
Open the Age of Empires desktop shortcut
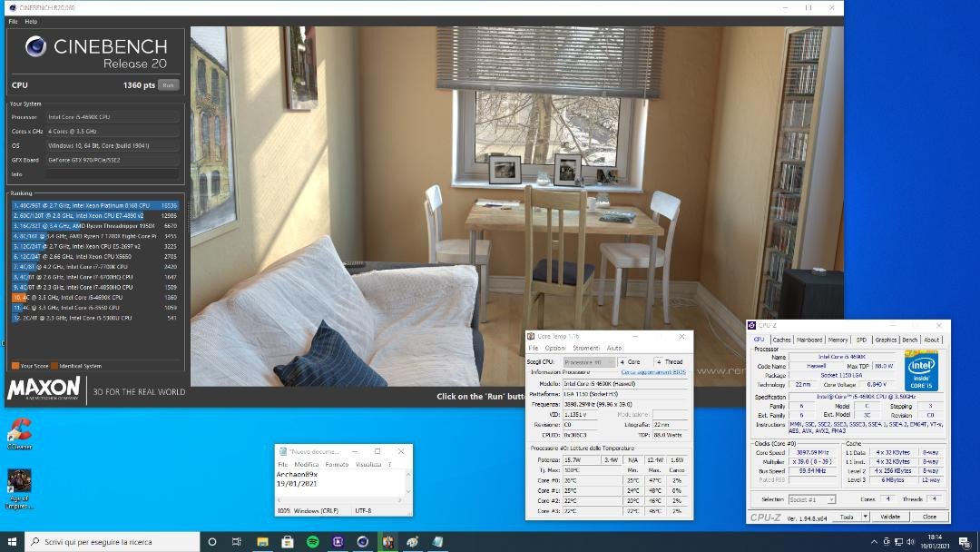point(19,488)
